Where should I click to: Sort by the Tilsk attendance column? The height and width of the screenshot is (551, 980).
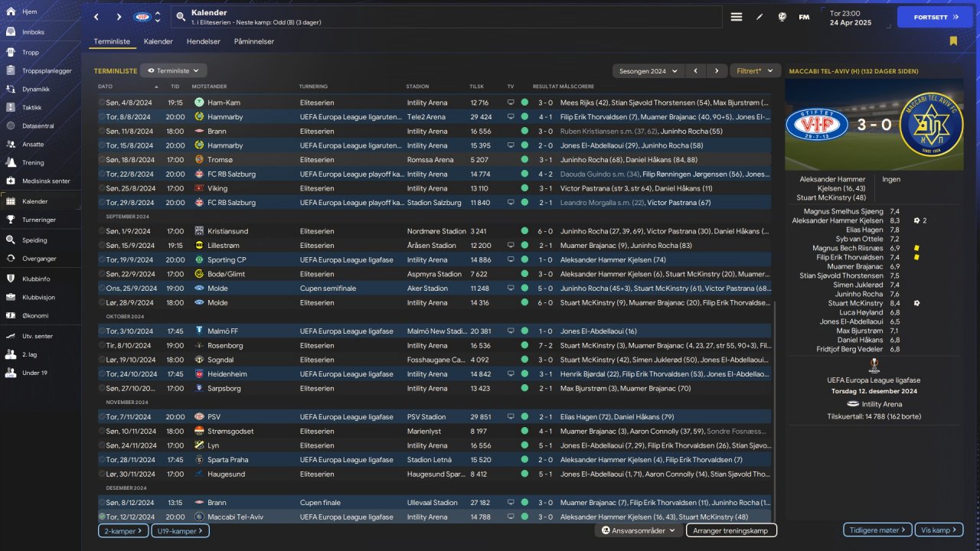click(x=476, y=86)
